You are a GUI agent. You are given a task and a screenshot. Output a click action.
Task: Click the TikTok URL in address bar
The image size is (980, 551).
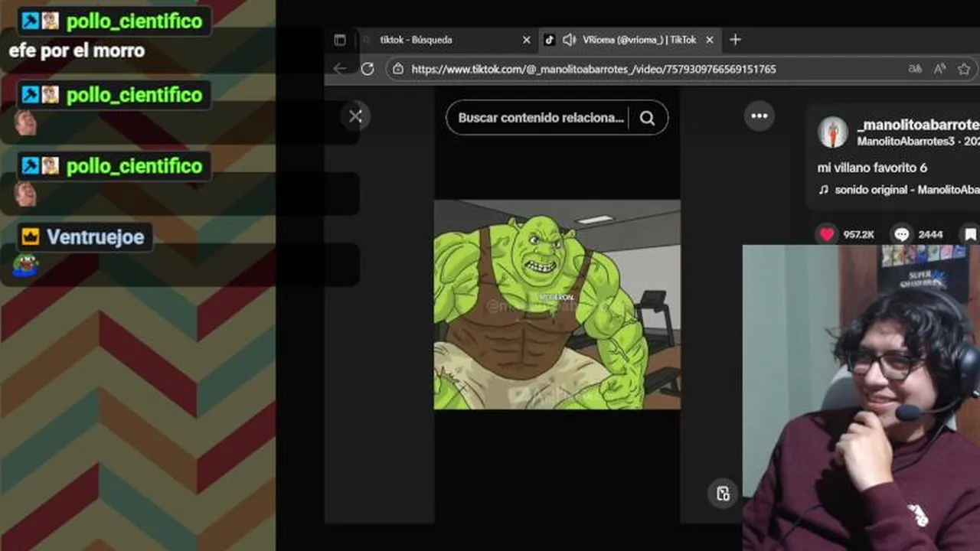coord(593,69)
